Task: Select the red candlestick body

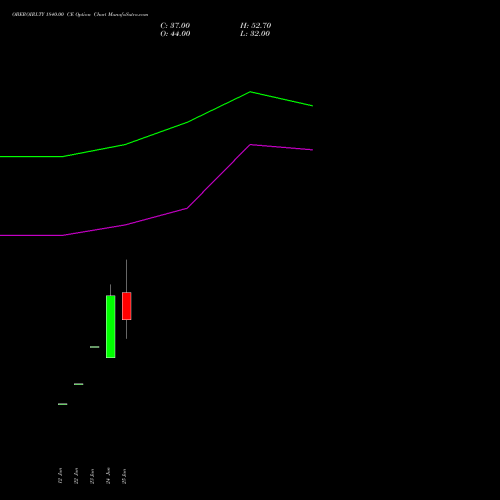Action: 127,306
